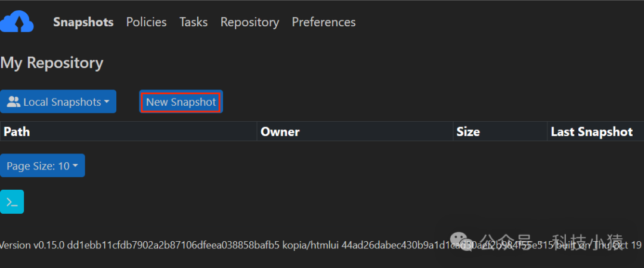Expand the Local Snapshots dropdown caret

click(107, 102)
